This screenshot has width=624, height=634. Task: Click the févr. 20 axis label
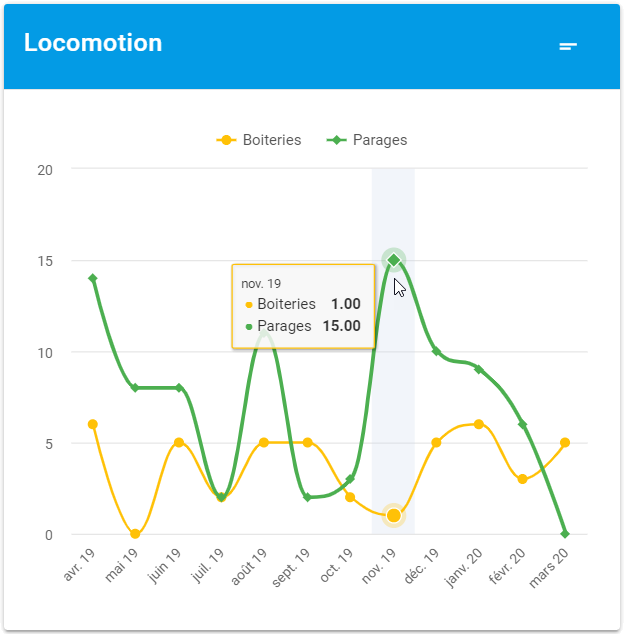click(507, 566)
